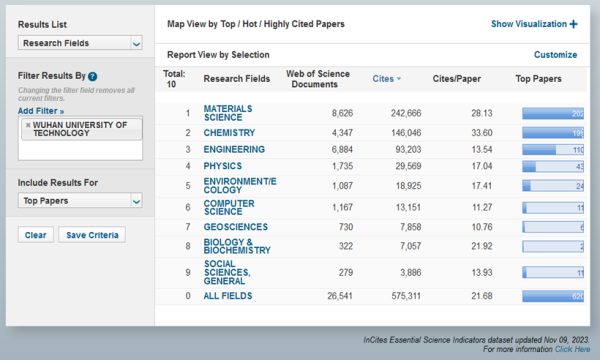Click the 93,203 cites value
Image resolution: width=600 pixels, height=360 pixels.
click(x=408, y=150)
